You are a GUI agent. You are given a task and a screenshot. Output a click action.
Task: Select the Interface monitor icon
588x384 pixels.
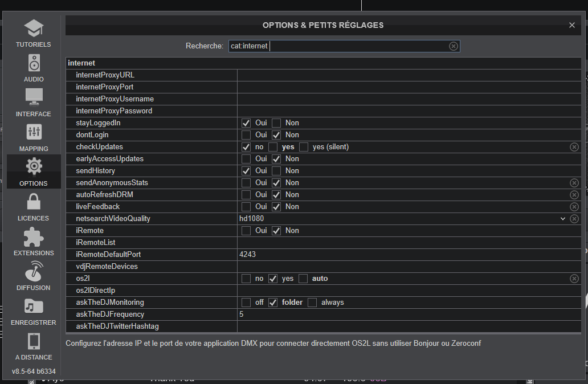pyautogui.click(x=34, y=103)
